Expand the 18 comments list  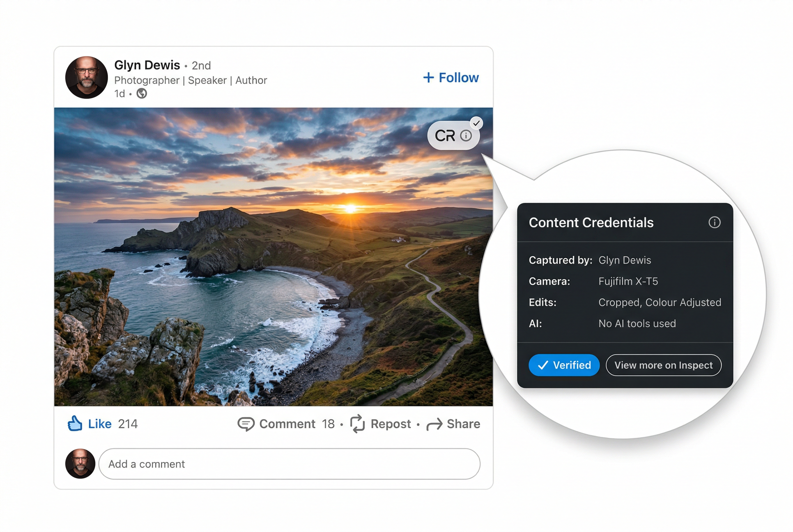(328, 424)
